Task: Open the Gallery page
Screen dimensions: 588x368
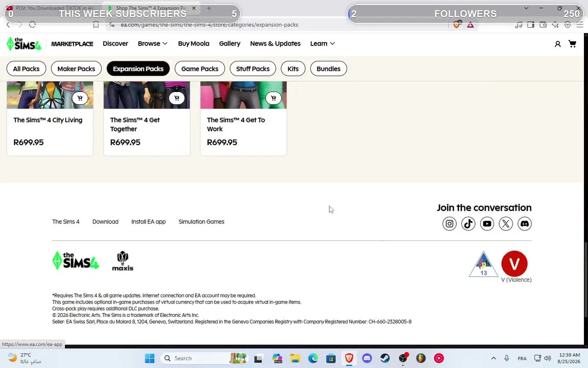Action: click(x=230, y=43)
